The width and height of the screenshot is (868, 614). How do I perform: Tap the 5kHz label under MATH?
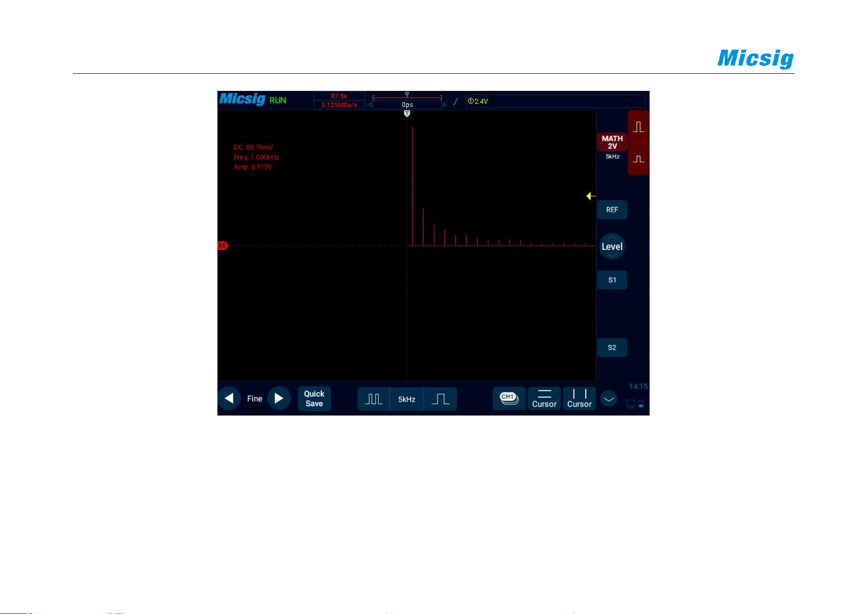613,157
